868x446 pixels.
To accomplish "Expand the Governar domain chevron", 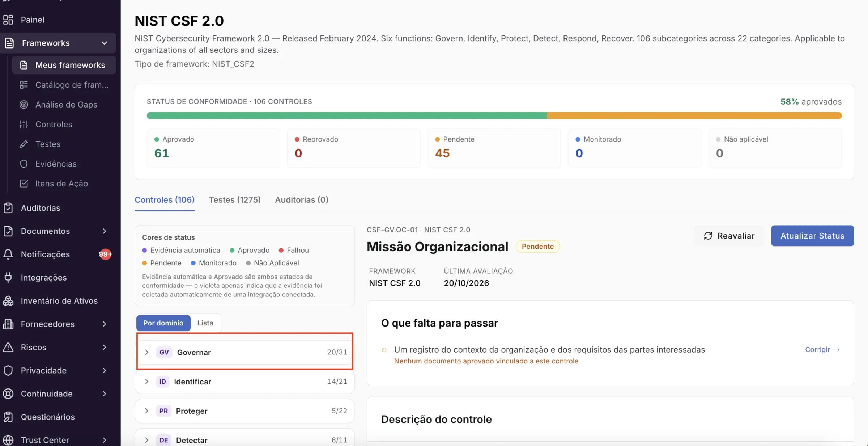I will pos(146,352).
